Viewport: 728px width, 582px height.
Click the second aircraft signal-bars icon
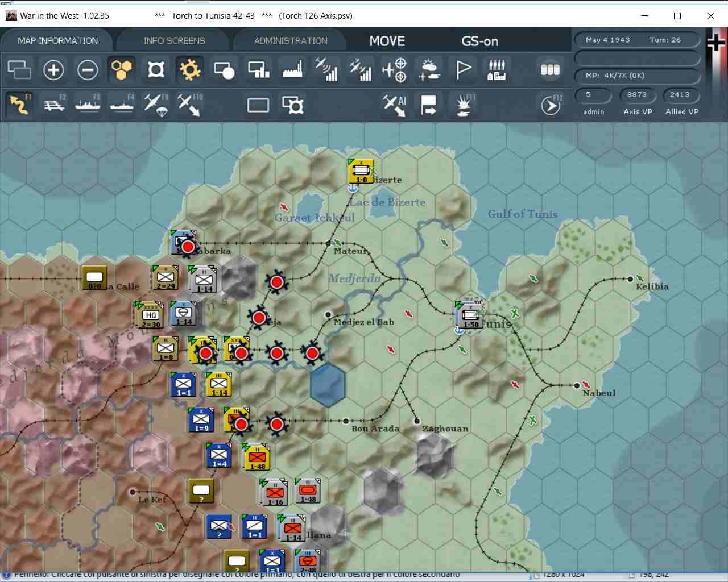pyautogui.click(x=361, y=70)
